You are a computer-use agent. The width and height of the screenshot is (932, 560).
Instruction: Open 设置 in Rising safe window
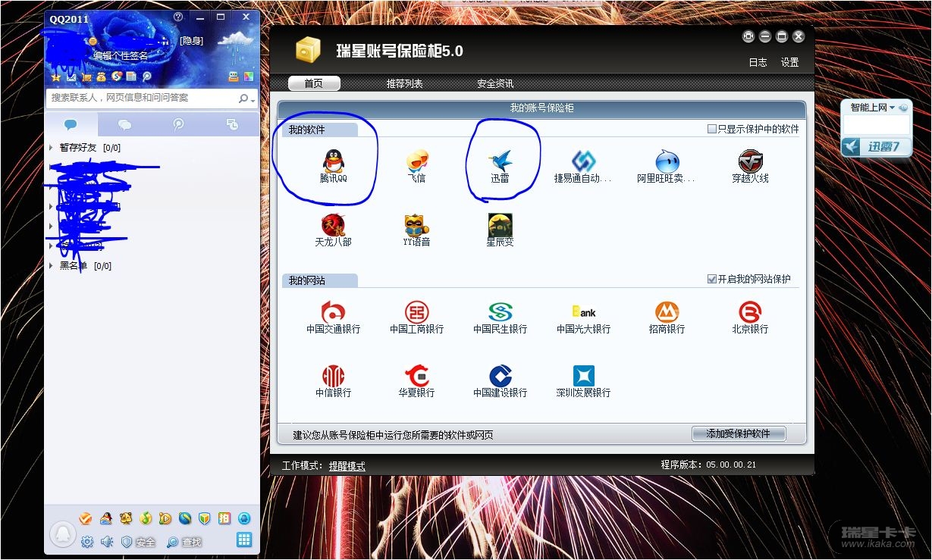[789, 63]
